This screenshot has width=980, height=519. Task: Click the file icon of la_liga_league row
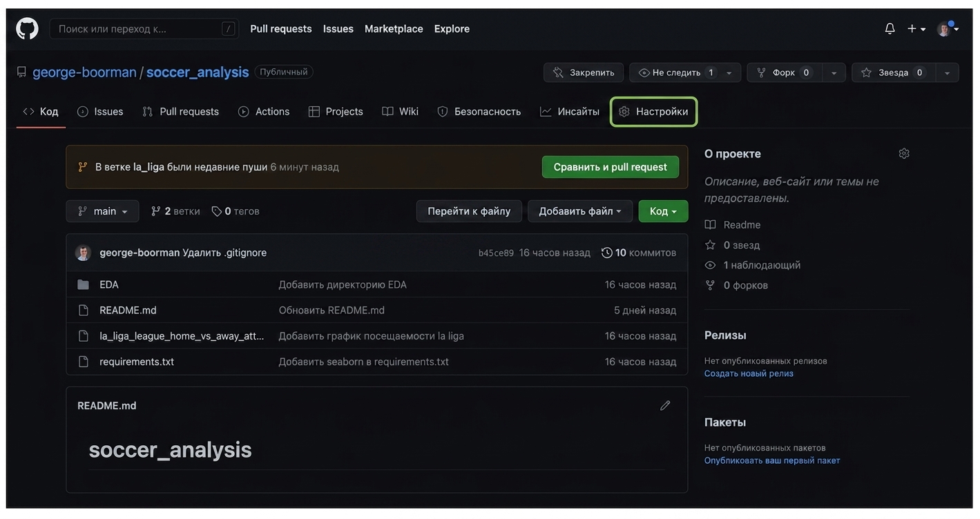(x=84, y=336)
